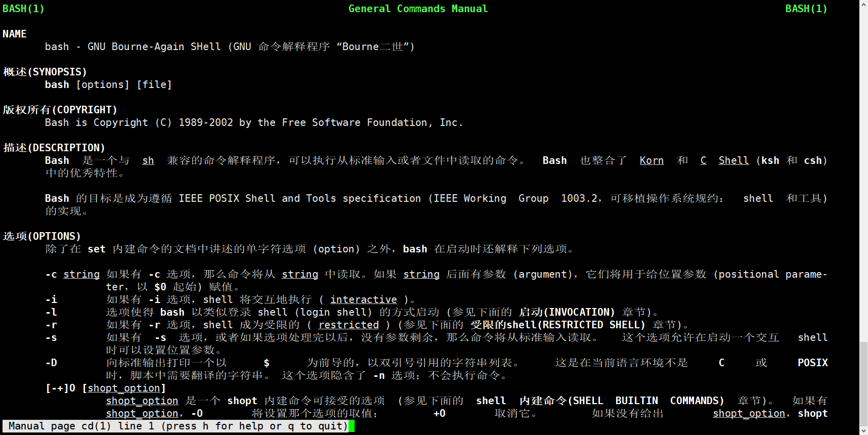The image size is (868, 435).
Task: Click the "启动(INVOCATION)" reference
Action: click(567, 312)
